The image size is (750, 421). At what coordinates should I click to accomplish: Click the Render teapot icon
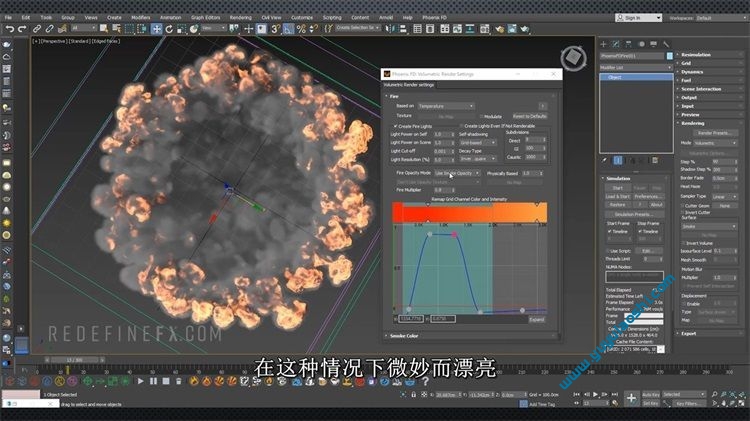tap(525, 29)
